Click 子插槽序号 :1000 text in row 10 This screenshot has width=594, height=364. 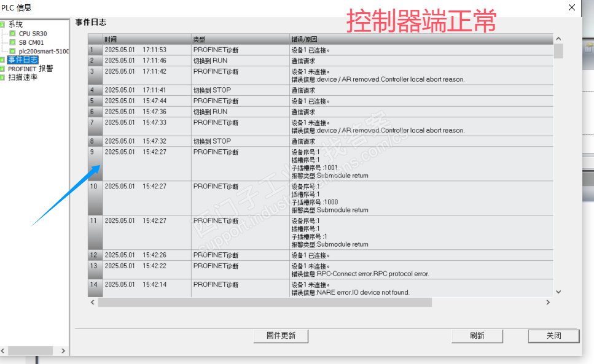[x=315, y=202]
